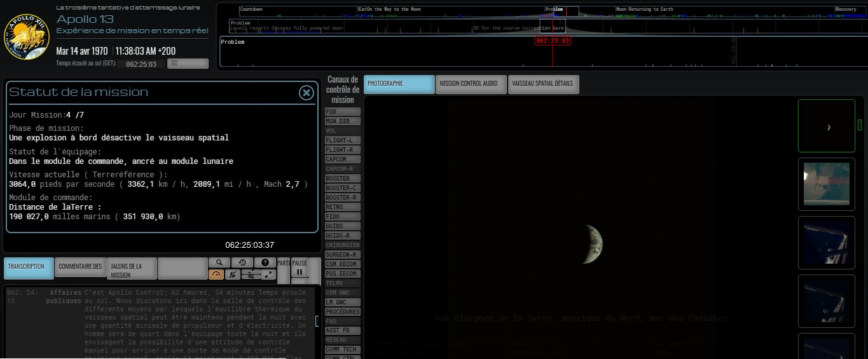Pause the mission playback
868x359 pixels.
pos(299,268)
